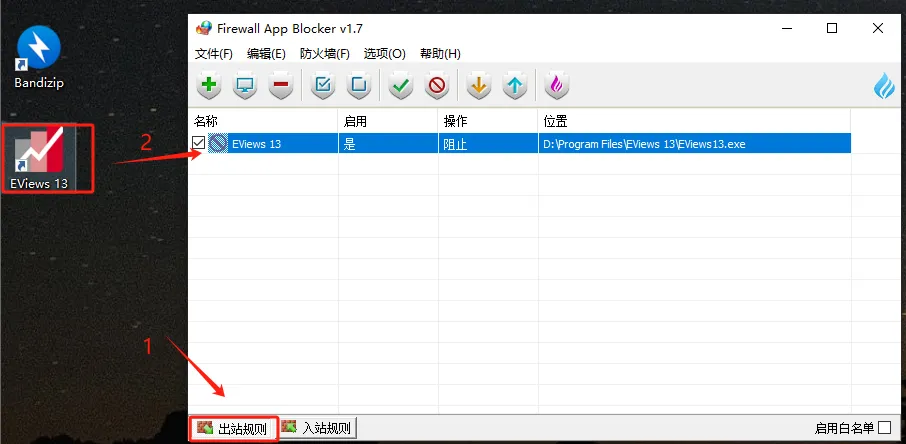The image size is (906, 444).
Task: Maximize the Firewall App Blocker window
Action: tap(831, 28)
